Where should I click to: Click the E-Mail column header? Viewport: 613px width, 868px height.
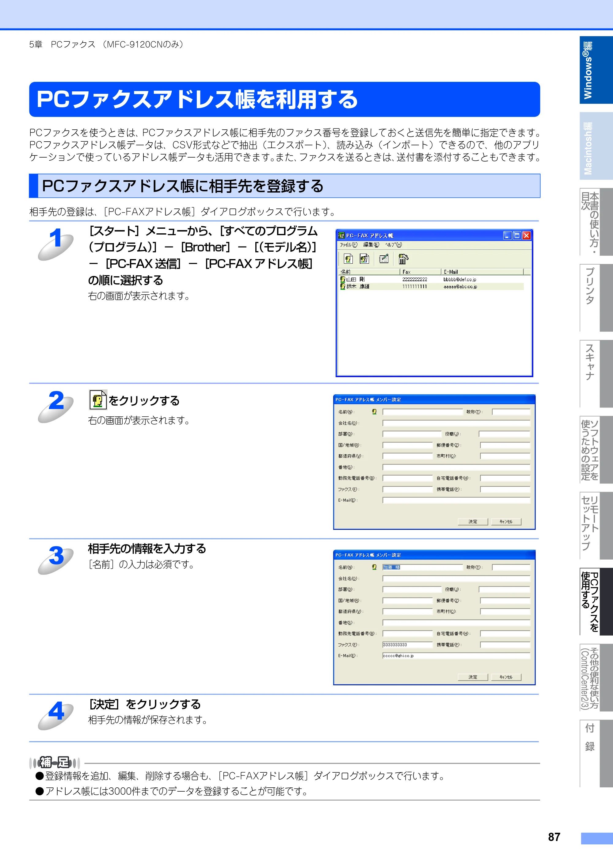pyautogui.click(x=482, y=272)
